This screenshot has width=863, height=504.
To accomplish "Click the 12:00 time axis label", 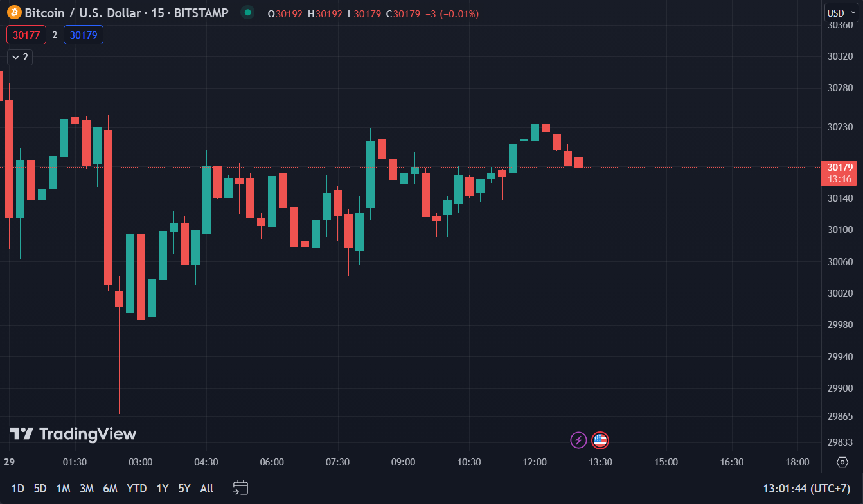I will pos(535,462).
